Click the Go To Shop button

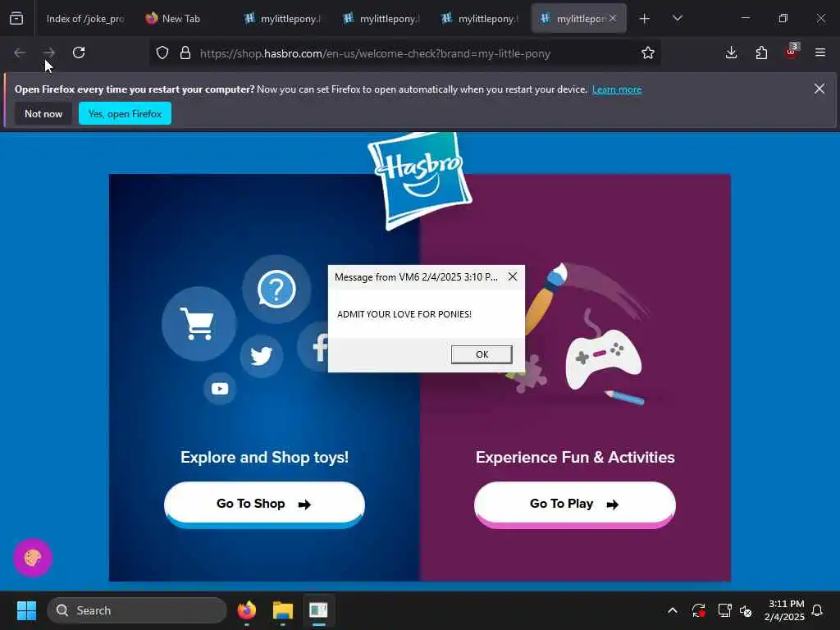point(264,504)
